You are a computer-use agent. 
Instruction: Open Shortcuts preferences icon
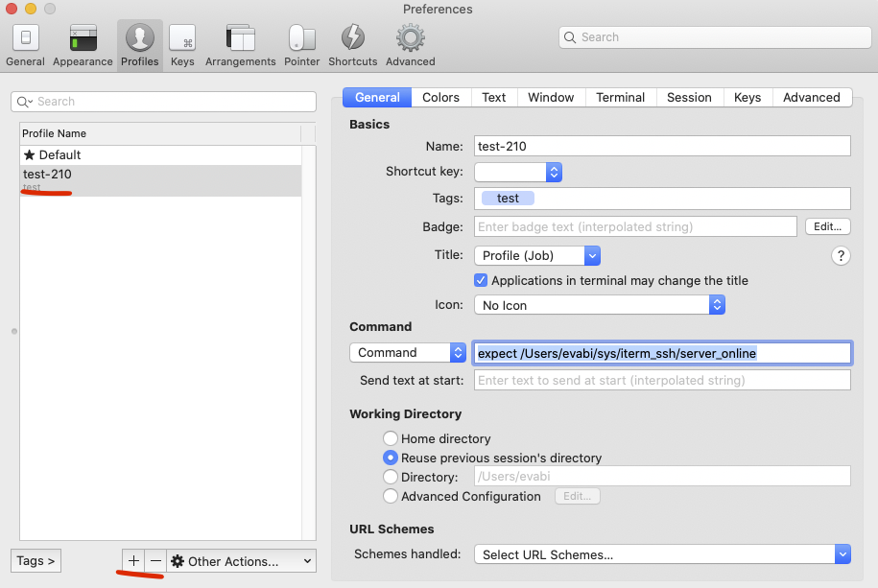click(x=353, y=46)
